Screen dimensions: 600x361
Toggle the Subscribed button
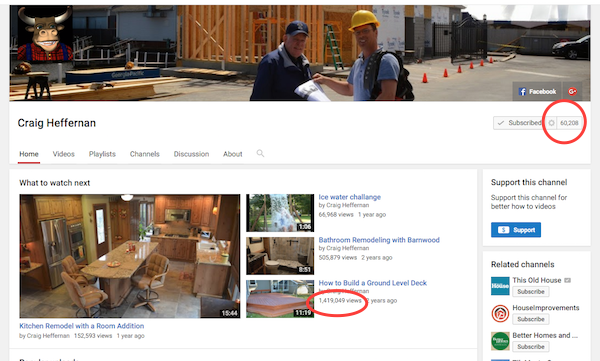(519, 123)
